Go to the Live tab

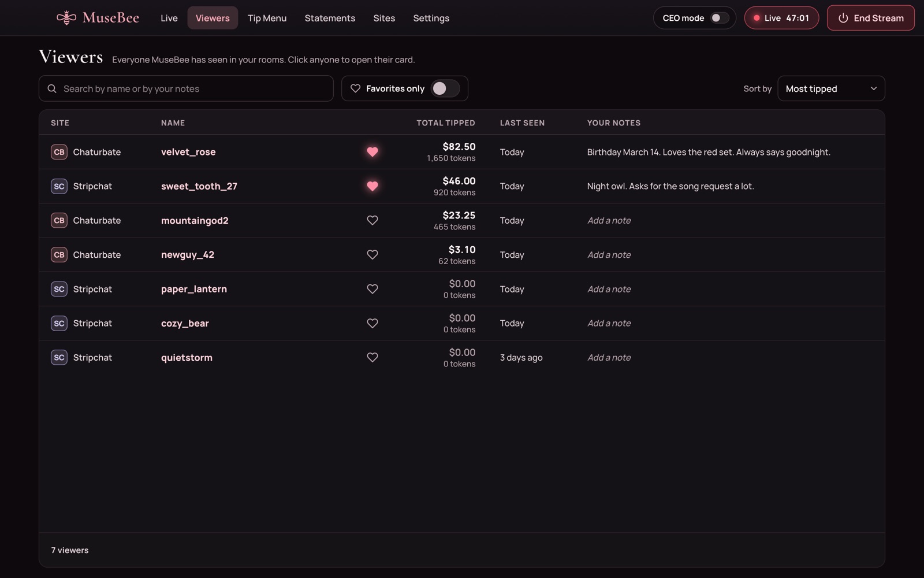coord(169,18)
